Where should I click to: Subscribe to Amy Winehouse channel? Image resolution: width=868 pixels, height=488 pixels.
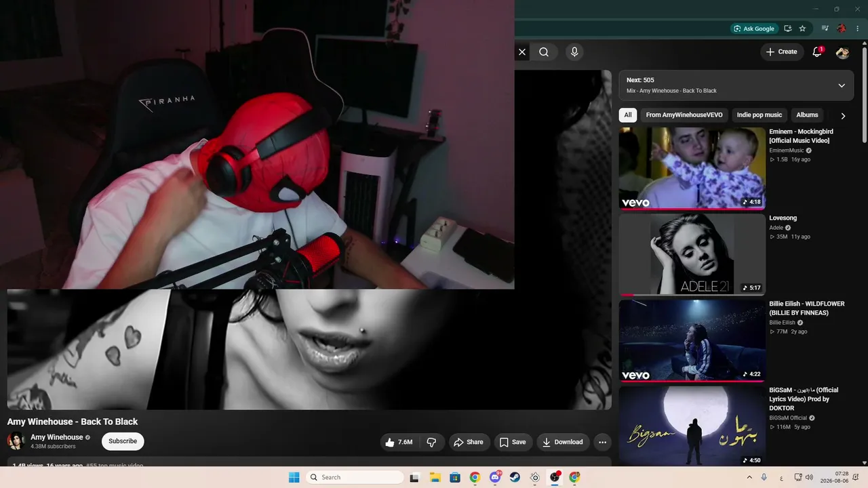[123, 441]
